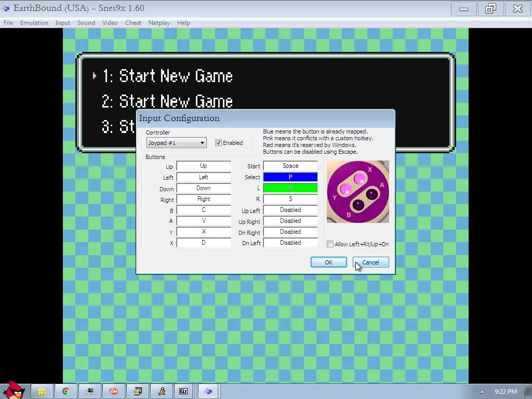
Task: Open the Video menu
Action: 110,23
